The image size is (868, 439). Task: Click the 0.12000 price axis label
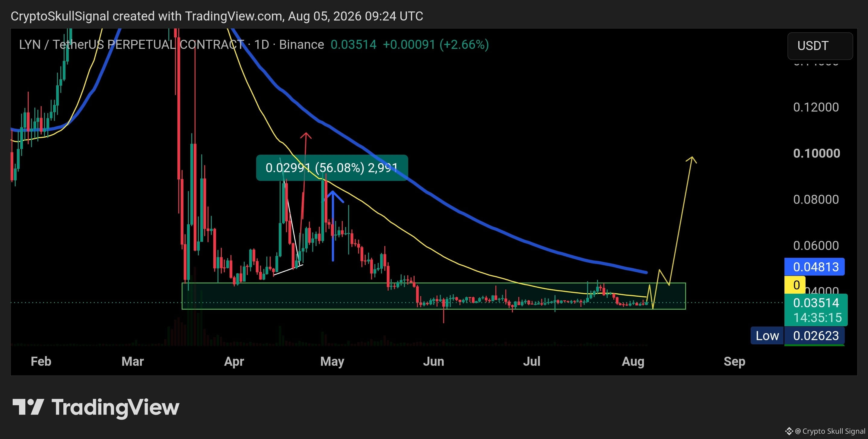(x=816, y=107)
